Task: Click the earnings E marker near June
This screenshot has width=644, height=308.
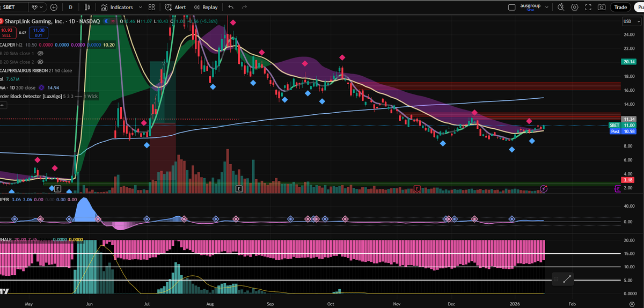Action: [58, 189]
